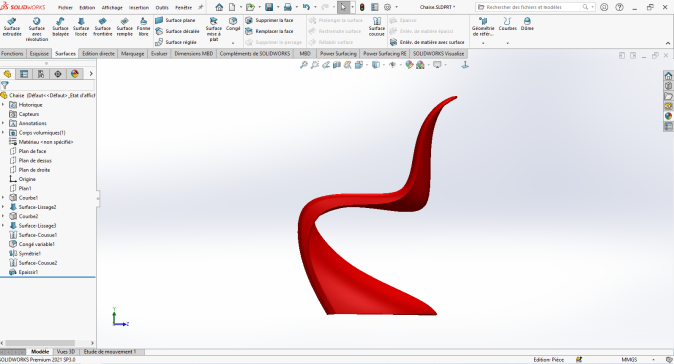Show the DimXpertManager tab

click(x=58, y=74)
